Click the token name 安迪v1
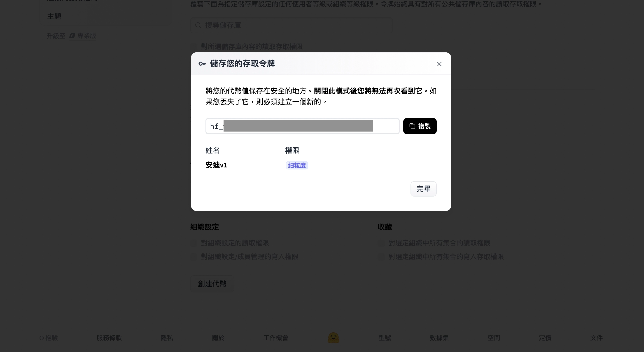The height and width of the screenshot is (352, 644). tap(216, 165)
